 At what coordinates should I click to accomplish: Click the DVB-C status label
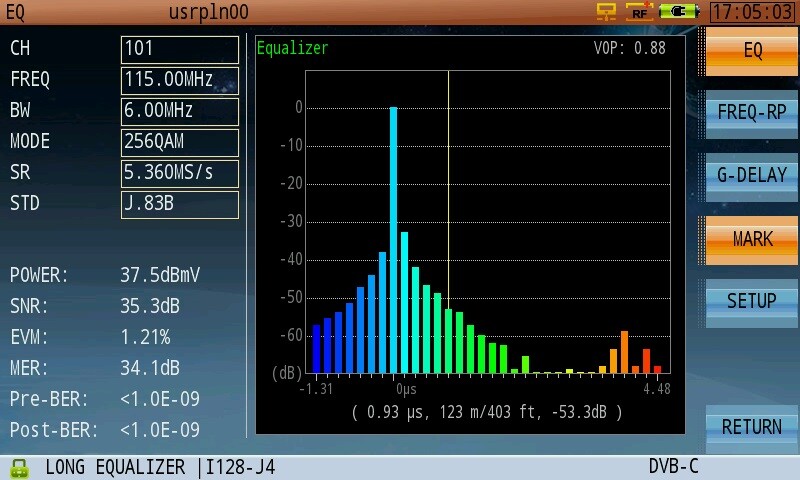click(x=673, y=467)
